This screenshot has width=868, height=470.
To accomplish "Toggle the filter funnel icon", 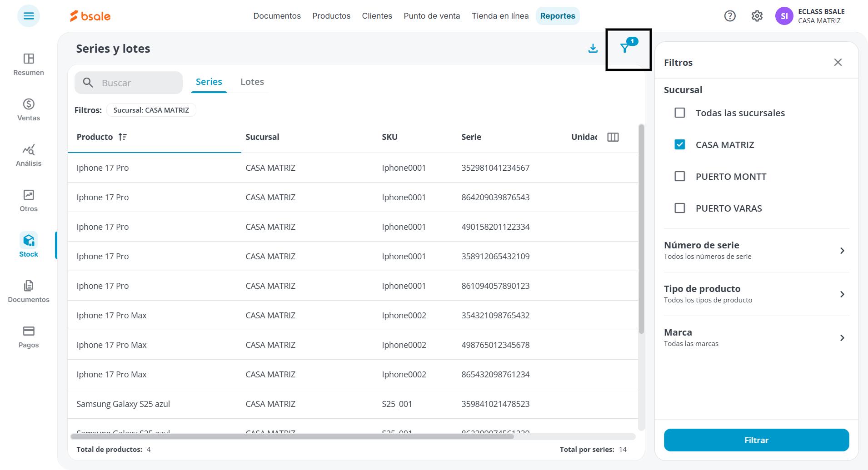I will [625, 48].
